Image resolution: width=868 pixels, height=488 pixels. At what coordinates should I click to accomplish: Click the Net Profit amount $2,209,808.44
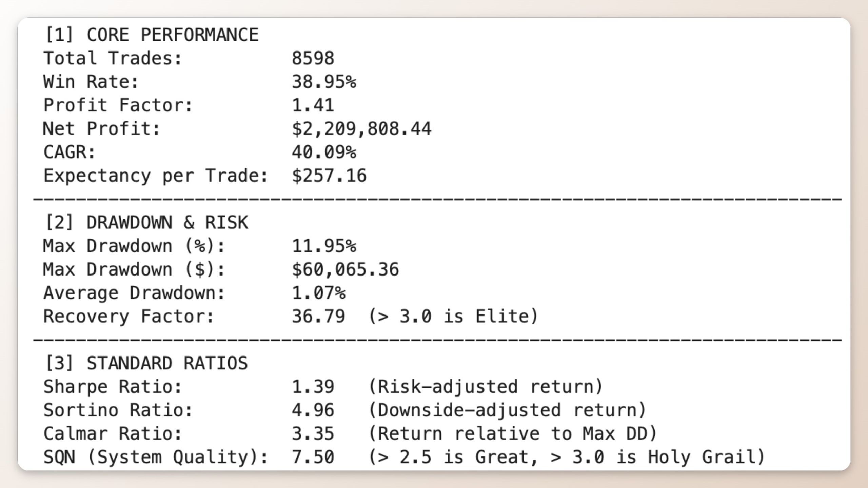coord(361,129)
